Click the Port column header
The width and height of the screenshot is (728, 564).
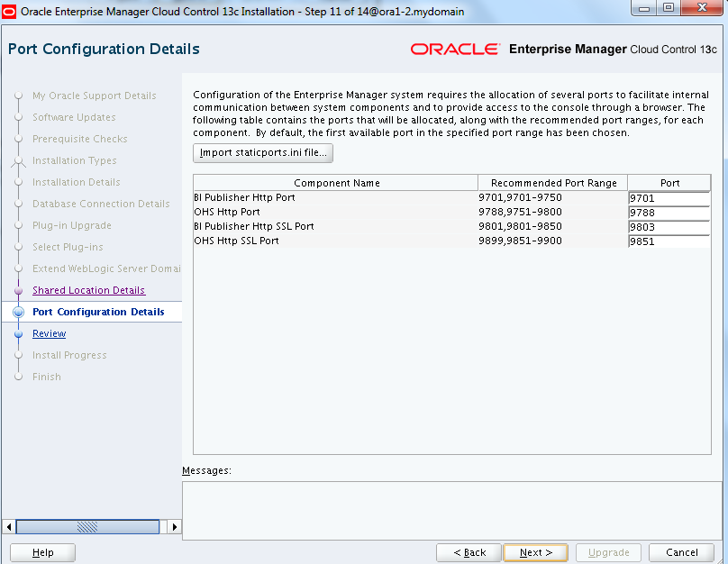tap(669, 183)
